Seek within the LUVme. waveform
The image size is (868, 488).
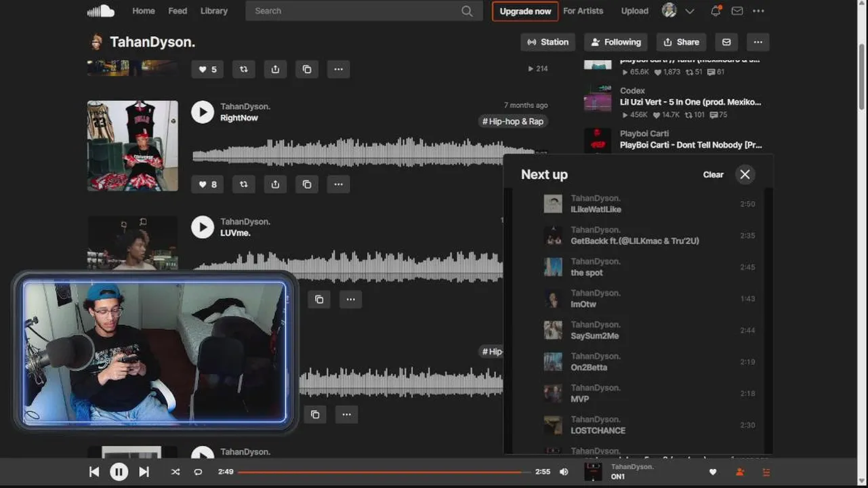tap(348, 267)
